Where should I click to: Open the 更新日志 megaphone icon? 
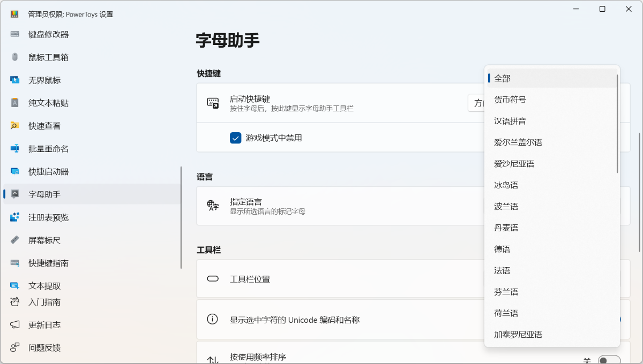tap(15, 325)
